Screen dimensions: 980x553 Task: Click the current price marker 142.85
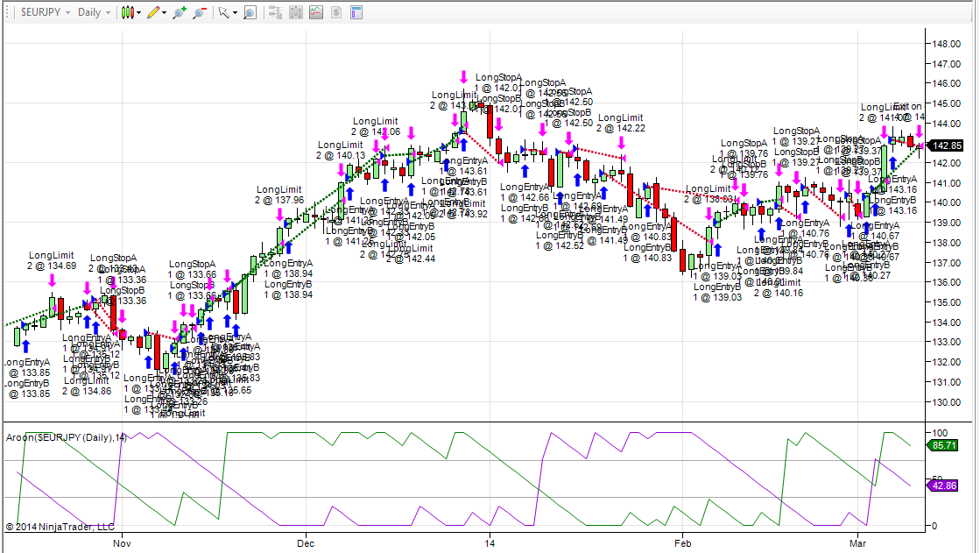click(x=945, y=145)
